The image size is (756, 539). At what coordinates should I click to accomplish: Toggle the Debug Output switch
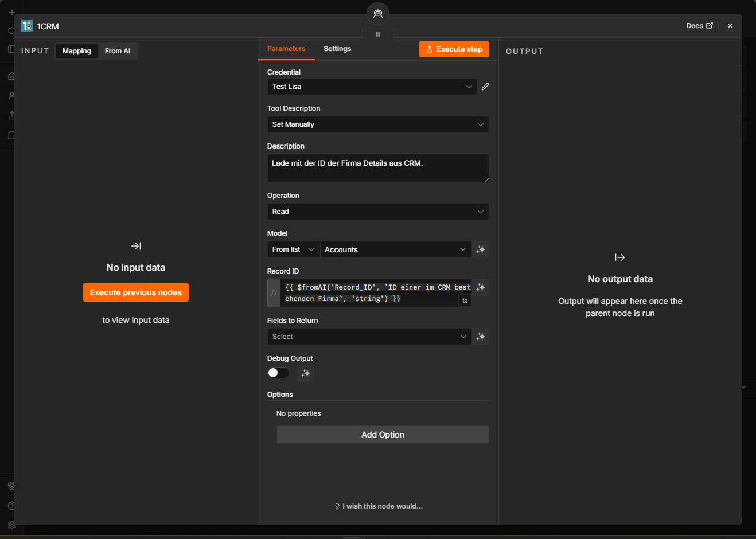279,373
